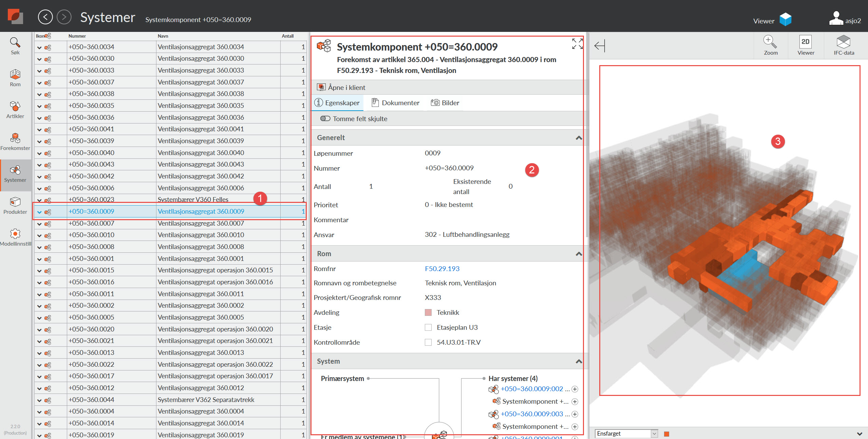Click the Åpne i klient button
The image size is (868, 439).
coord(346,87)
